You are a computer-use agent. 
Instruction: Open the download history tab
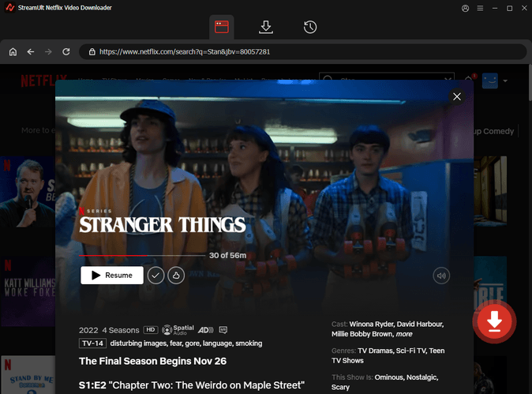(x=310, y=27)
